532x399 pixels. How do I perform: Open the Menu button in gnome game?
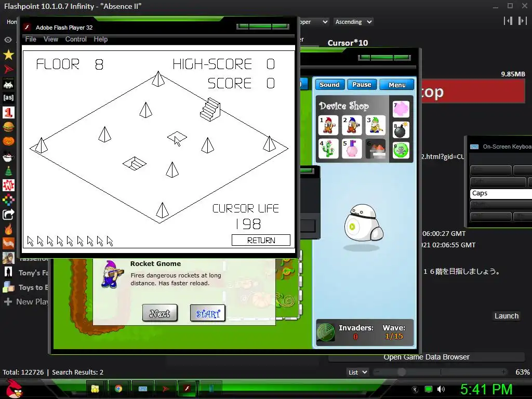pyautogui.click(x=396, y=85)
